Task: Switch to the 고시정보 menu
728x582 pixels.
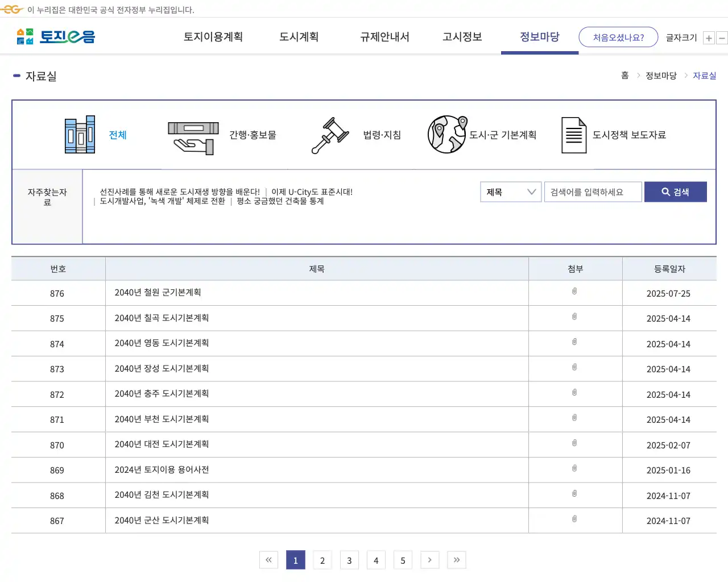Action: click(461, 36)
